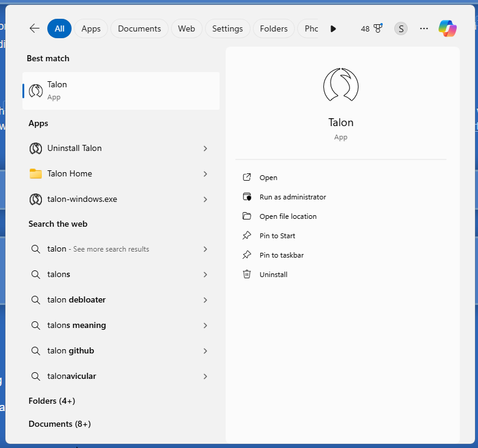478x448 pixels.
Task: Click the Open file location folder icon
Action: pyautogui.click(x=247, y=216)
